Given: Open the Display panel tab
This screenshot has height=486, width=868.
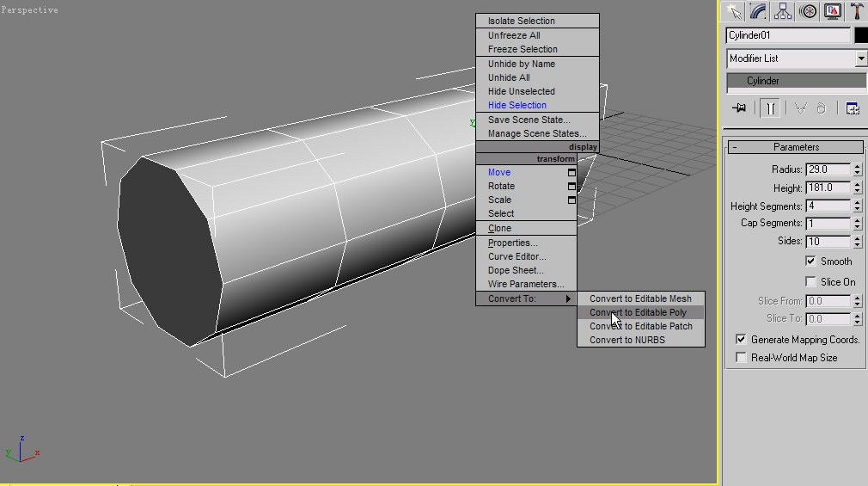Looking at the screenshot, I should (x=833, y=11).
